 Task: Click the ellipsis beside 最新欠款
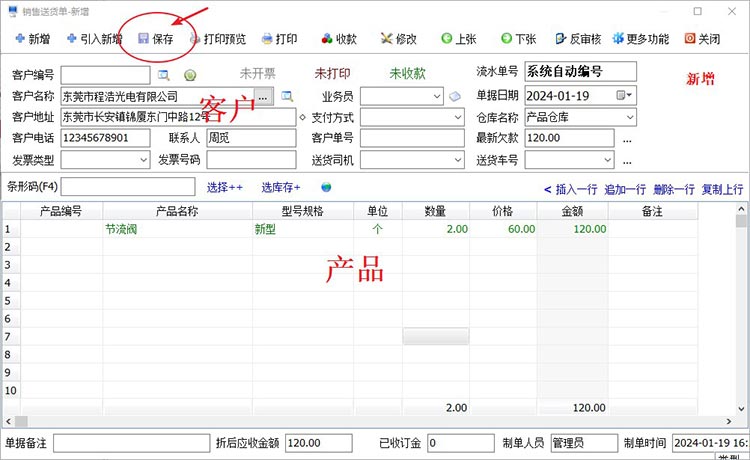627,140
